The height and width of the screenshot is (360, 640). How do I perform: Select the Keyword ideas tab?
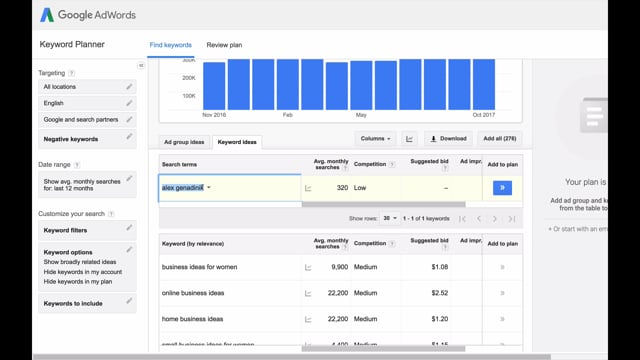[x=237, y=142]
